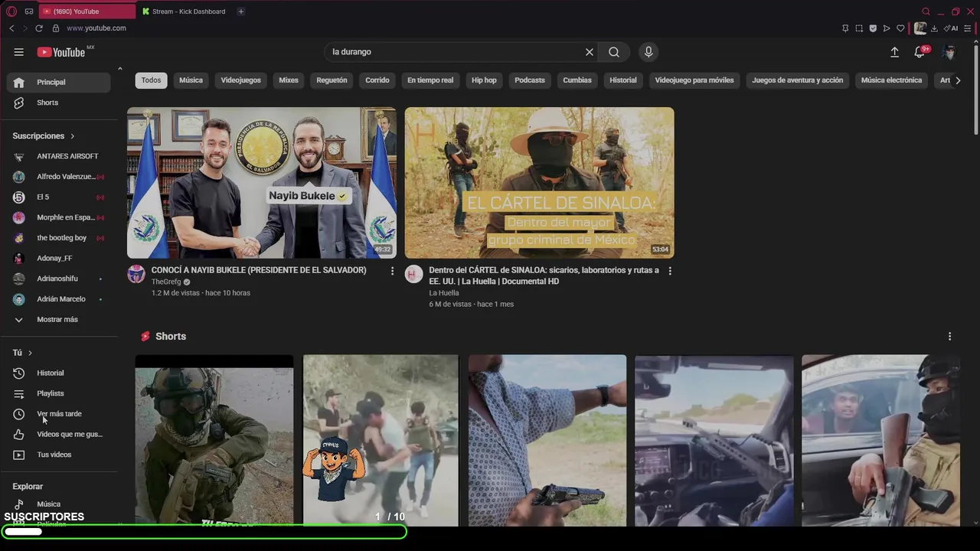This screenshot has width=980, height=551.
Task: Open Tus videos in the sidebar
Action: tap(59, 455)
